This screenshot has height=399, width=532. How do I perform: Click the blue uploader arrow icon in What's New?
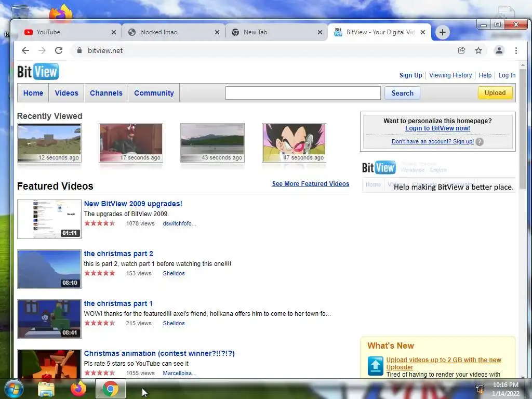(376, 366)
